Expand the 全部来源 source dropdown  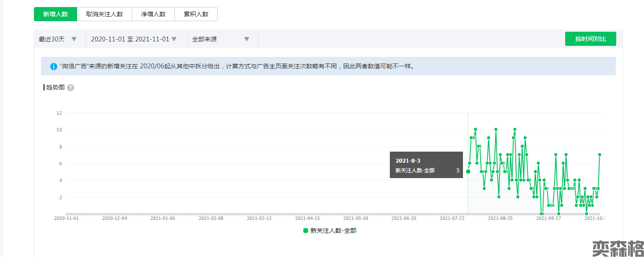point(221,39)
